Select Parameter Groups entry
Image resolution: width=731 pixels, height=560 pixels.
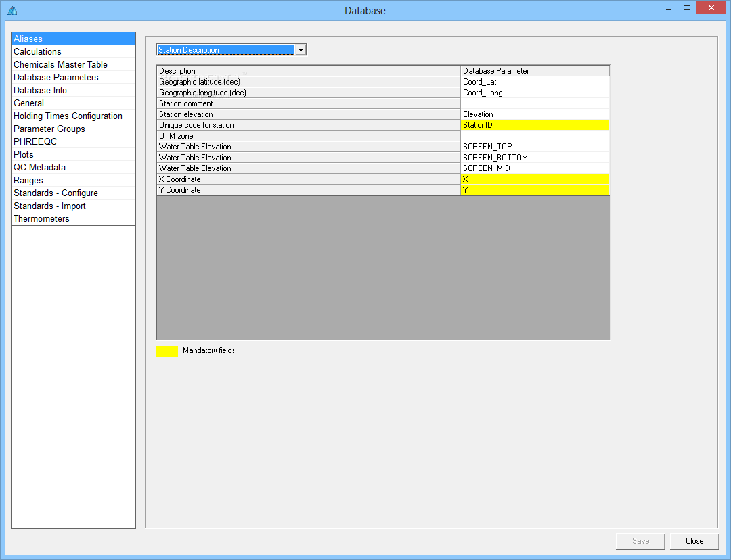click(73, 129)
